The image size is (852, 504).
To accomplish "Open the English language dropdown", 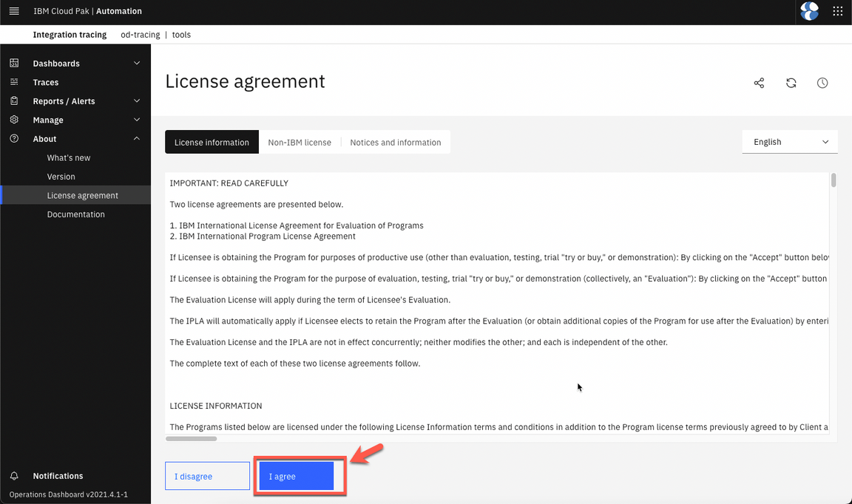I will pyautogui.click(x=789, y=142).
